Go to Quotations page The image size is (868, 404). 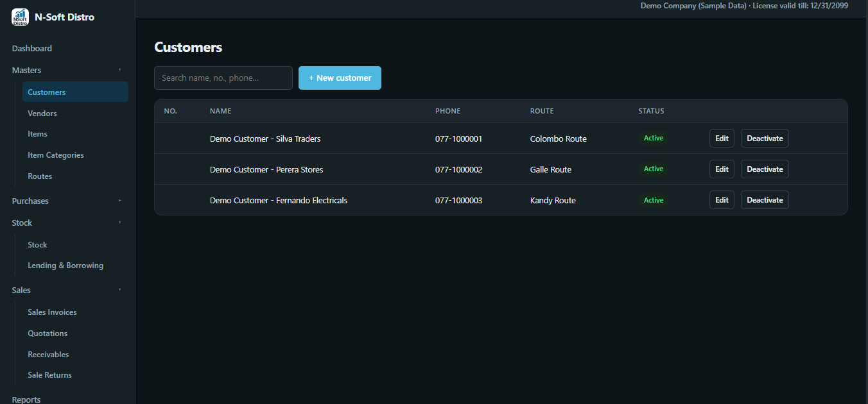[x=75, y=333]
